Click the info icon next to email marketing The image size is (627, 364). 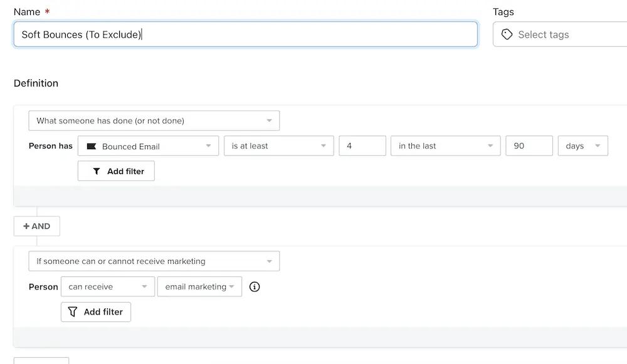coord(254,286)
